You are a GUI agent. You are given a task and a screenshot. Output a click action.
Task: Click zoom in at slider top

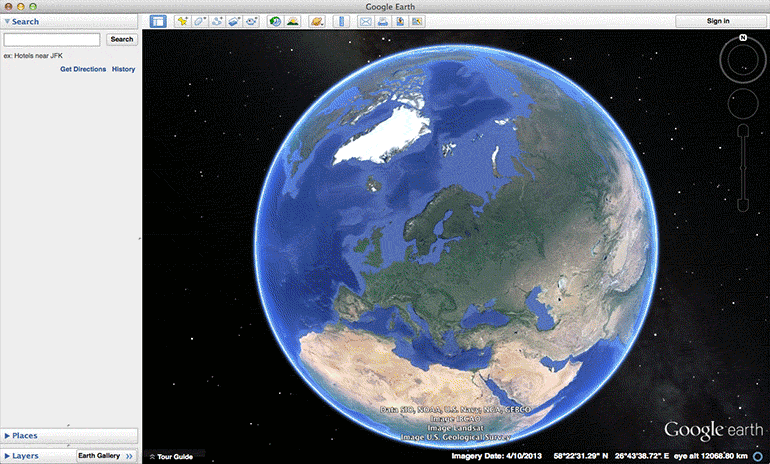pos(743,130)
